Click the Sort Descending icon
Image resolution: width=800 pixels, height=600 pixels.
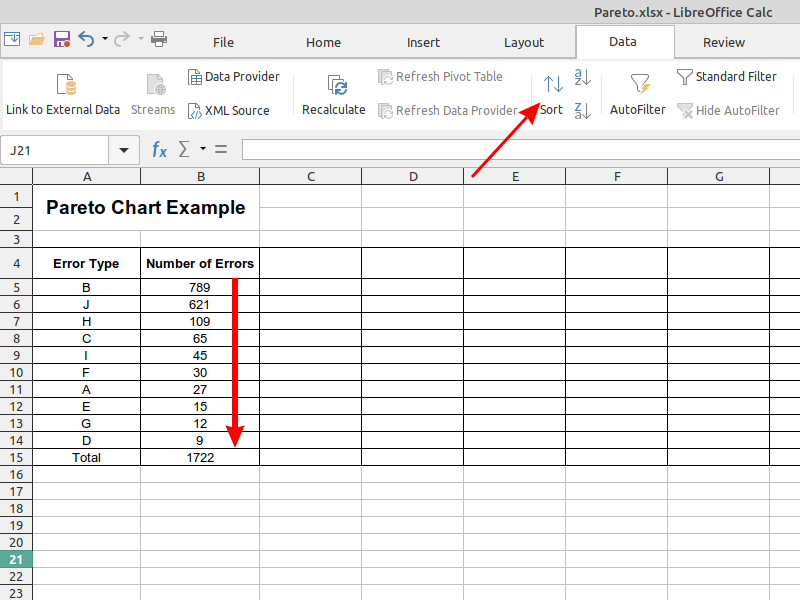point(583,111)
